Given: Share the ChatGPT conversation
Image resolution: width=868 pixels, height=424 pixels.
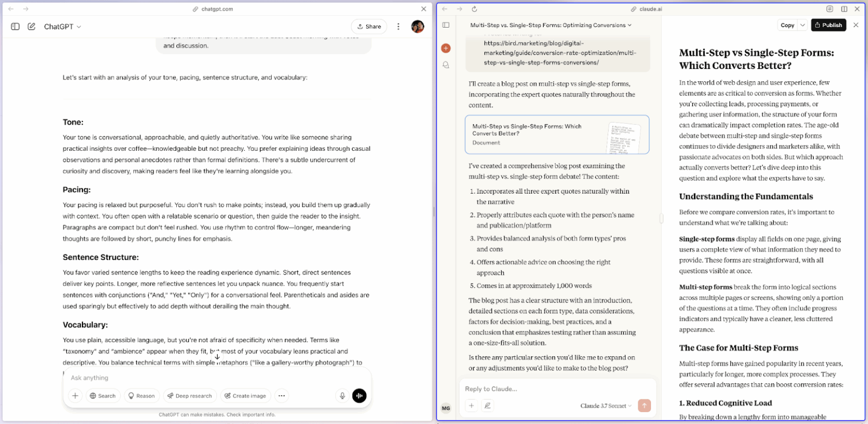Looking at the screenshot, I should click(368, 26).
